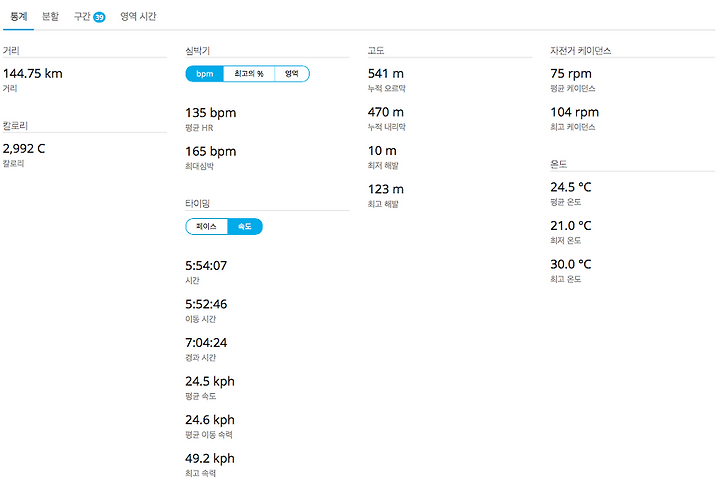Viewport: 720px width, 493px height.
Task: Click the 심박기 section heading
Action: click(x=197, y=51)
